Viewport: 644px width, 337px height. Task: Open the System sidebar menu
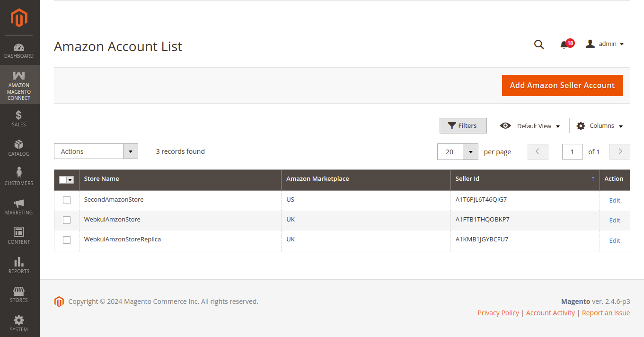(19, 324)
